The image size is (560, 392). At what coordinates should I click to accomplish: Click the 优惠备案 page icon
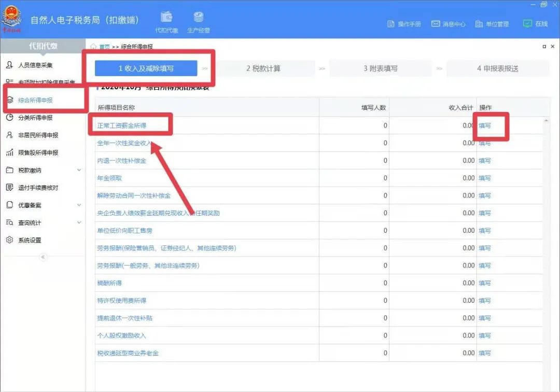point(10,205)
